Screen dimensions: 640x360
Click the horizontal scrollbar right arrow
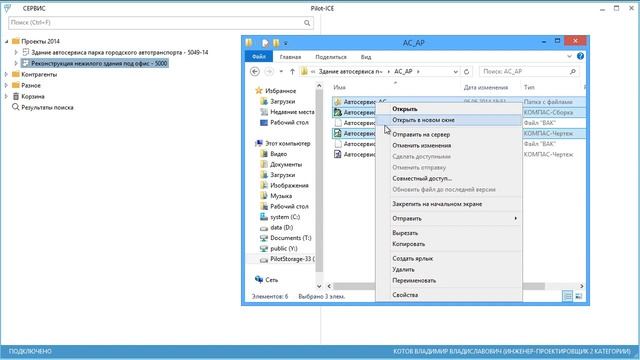click(x=582, y=286)
